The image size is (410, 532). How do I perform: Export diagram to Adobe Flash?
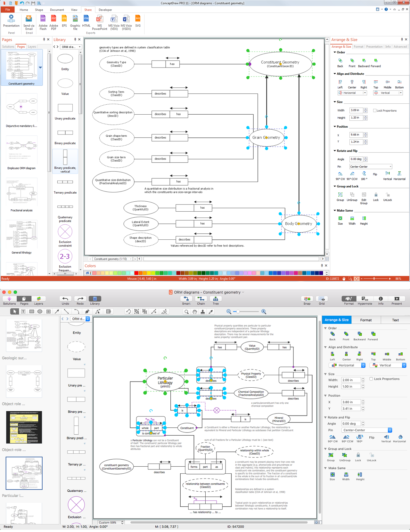tap(43, 23)
